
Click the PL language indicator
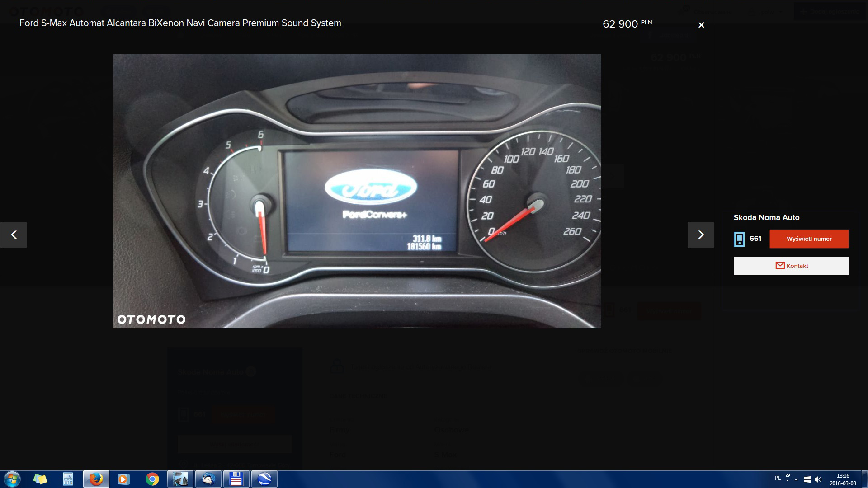(x=778, y=478)
